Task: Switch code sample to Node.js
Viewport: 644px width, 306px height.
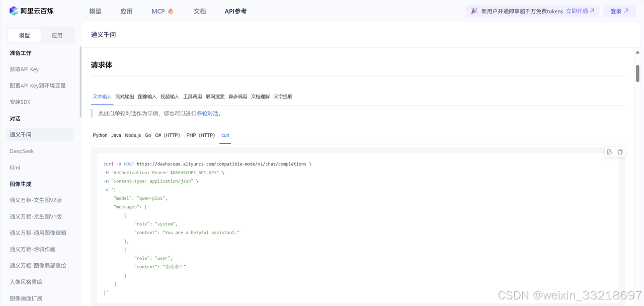Action: click(133, 135)
